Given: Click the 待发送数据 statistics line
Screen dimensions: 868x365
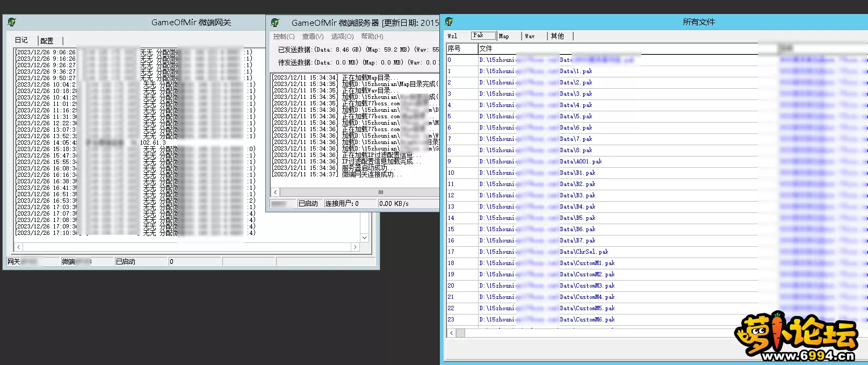Looking at the screenshot, I should click(358, 62).
